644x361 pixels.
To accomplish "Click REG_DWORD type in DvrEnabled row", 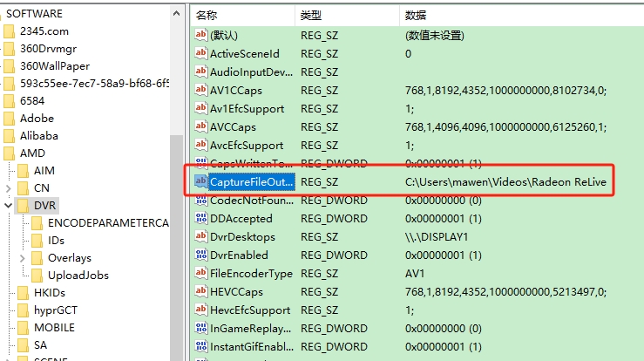I will [334, 255].
